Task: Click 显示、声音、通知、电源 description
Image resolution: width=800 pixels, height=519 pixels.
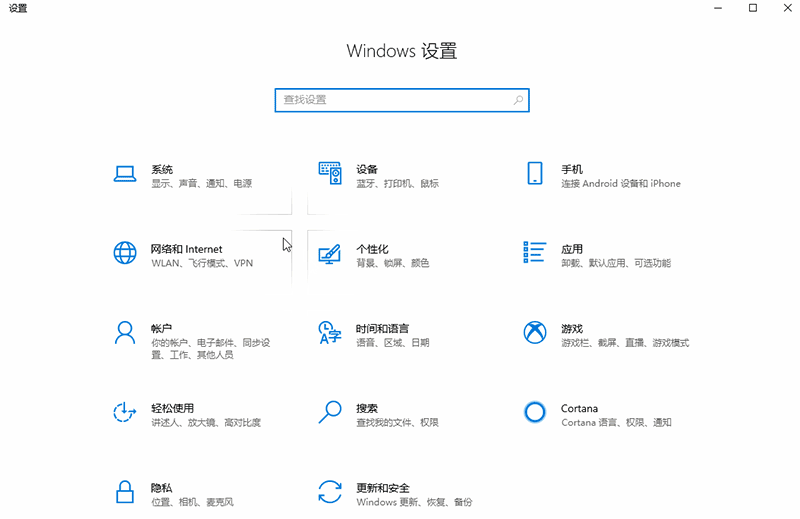Action: (x=202, y=184)
